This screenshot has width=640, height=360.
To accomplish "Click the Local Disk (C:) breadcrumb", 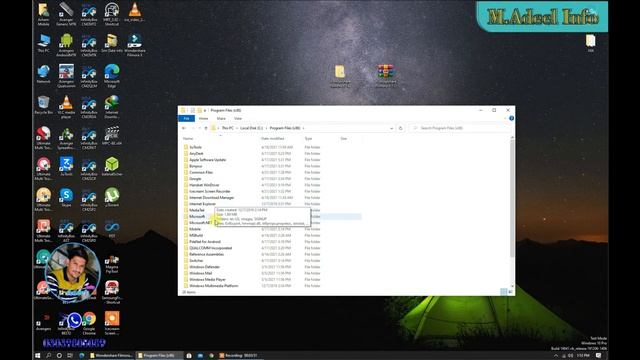I will 251,128.
